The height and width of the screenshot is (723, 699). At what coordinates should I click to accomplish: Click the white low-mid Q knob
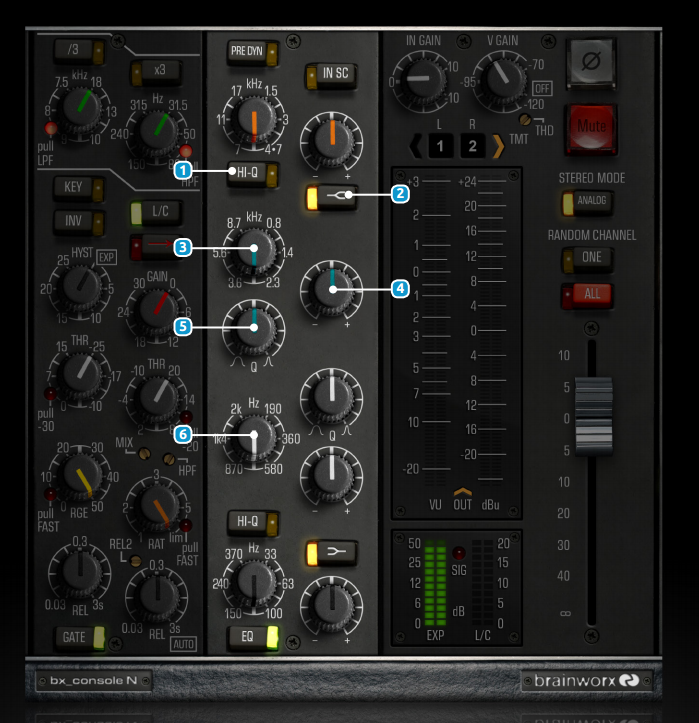pyautogui.click(x=332, y=397)
